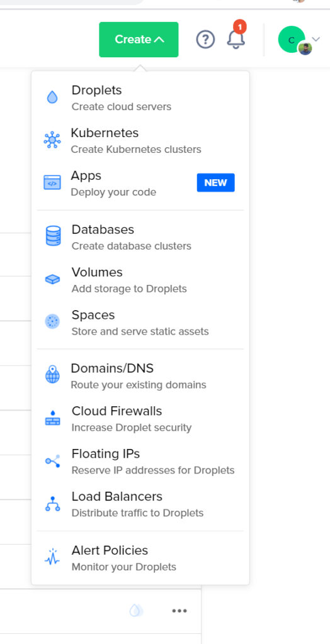Click the NEW badge beside Apps
This screenshot has width=330, height=644.
tap(215, 183)
